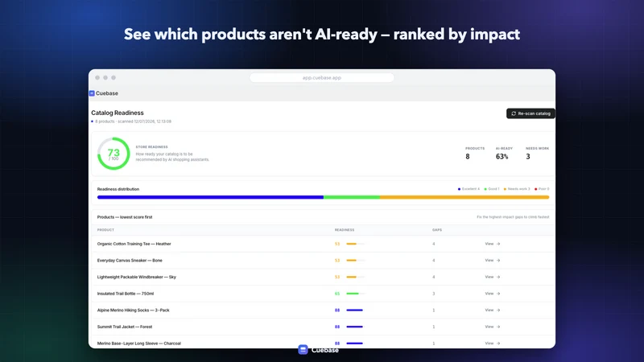This screenshot has width=644, height=362.
Task: Open View link for Alpine Merino Hiking Socks
Action: coord(493,311)
